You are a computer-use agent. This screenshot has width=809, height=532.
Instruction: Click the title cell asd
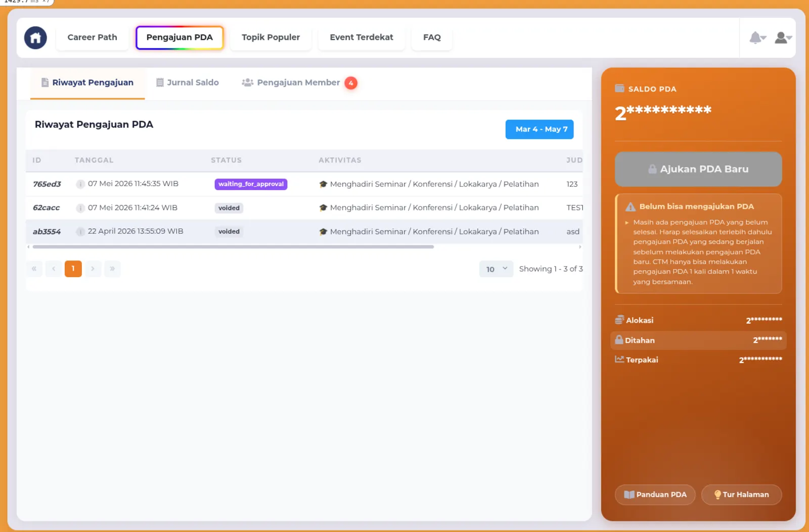pyautogui.click(x=573, y=232)
